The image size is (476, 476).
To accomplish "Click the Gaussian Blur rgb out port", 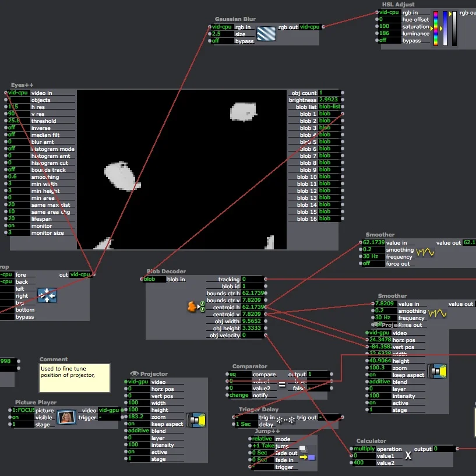I will click(x=323, y=27).
